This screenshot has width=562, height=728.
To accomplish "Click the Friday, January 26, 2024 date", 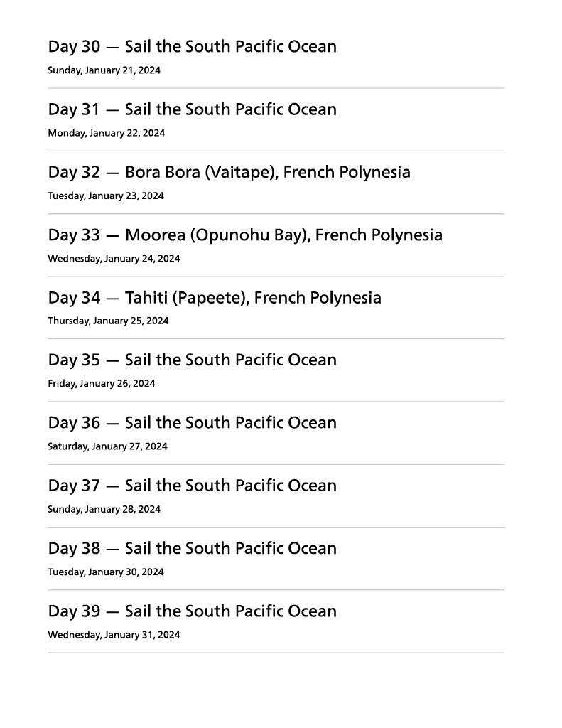I will point(101,384).
